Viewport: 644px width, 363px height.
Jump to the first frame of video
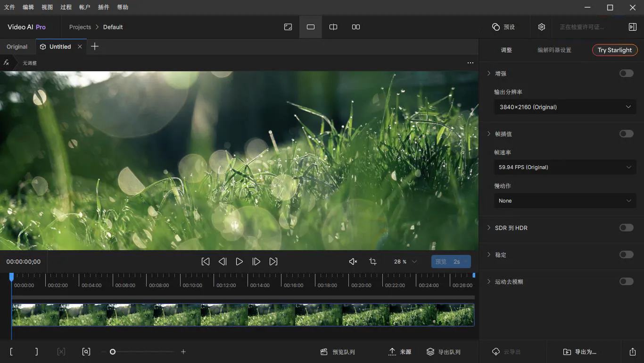click(206, 262)
